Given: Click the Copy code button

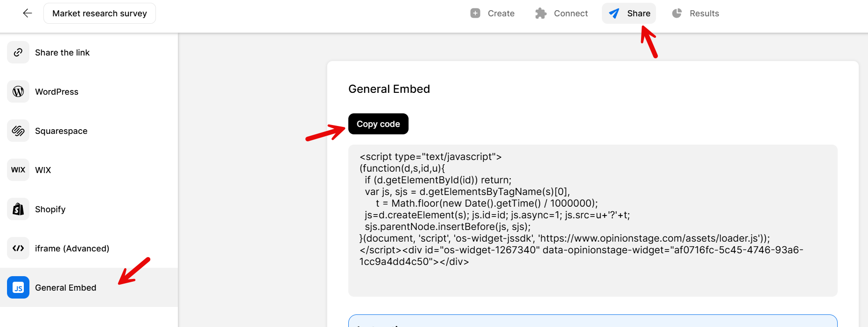Looking at the screenshot, I should click(378, 124).
